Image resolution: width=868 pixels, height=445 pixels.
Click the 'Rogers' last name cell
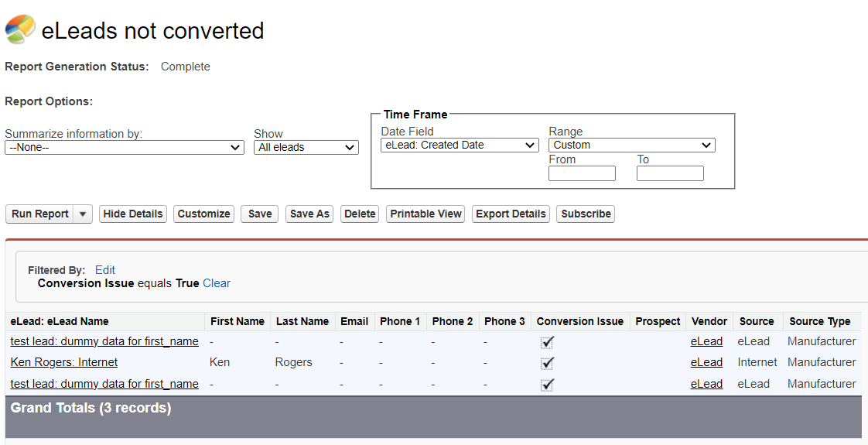pyautogui.click(x=293, y=362)
